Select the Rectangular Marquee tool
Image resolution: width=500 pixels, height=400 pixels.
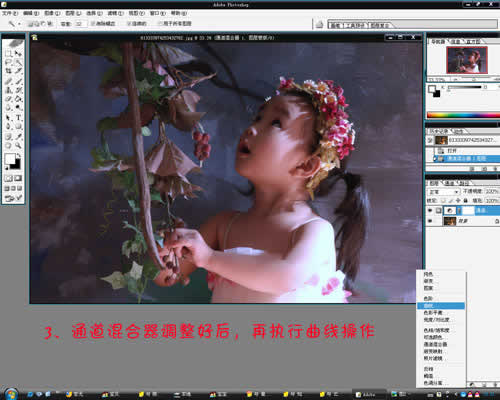pos(8,53)
